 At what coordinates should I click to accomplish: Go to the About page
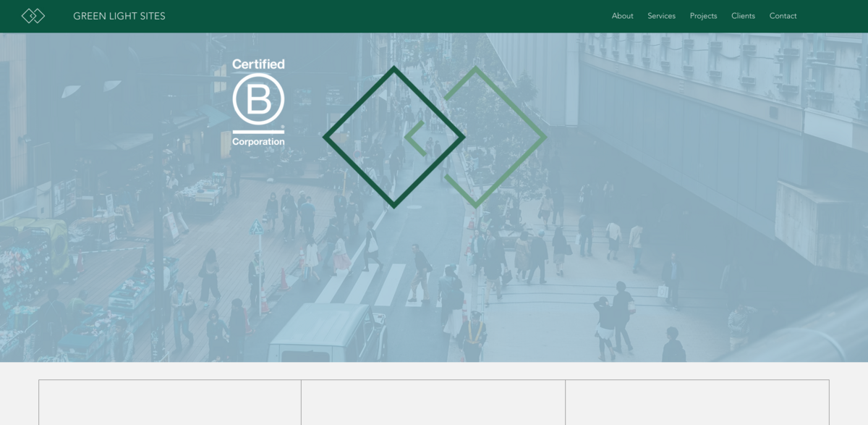[622, 16]
